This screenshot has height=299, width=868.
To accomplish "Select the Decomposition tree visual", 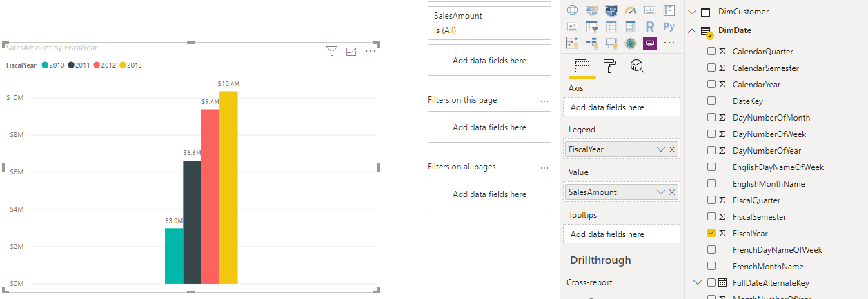I will [x=591, y=43].
